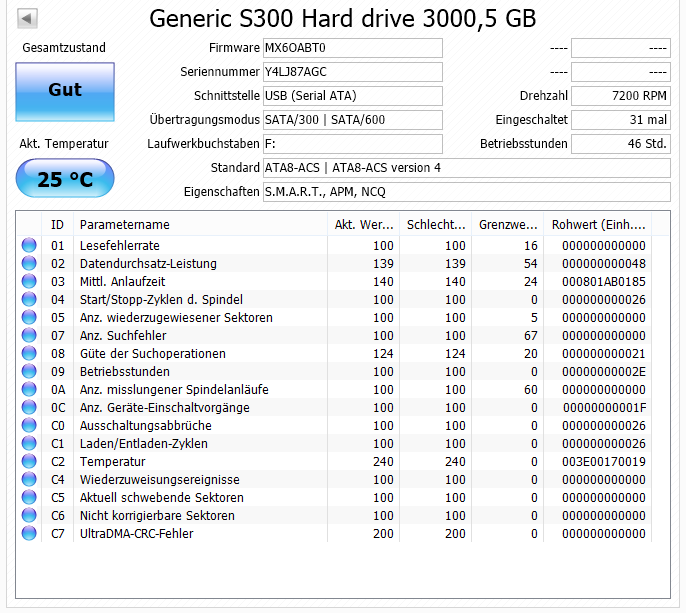Click the Übertragungsmodus field SATA/300 | SATA/600
The image size is (686, 613).
pyautogui.click(x=353, y=120)
